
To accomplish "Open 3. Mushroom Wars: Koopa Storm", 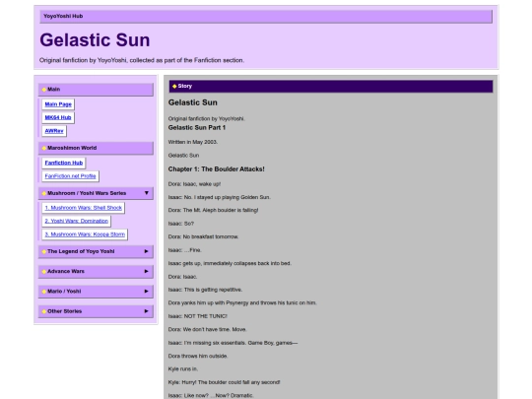I will tap(85, 234).
